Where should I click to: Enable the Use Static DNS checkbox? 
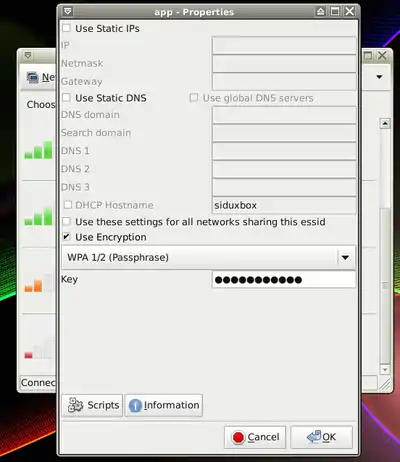(x=66, y=98)
